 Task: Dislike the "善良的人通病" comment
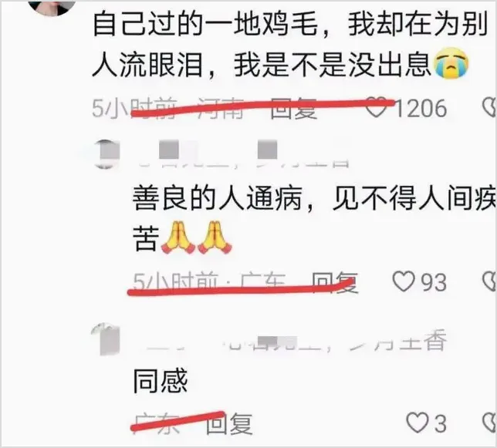(490, 281)
